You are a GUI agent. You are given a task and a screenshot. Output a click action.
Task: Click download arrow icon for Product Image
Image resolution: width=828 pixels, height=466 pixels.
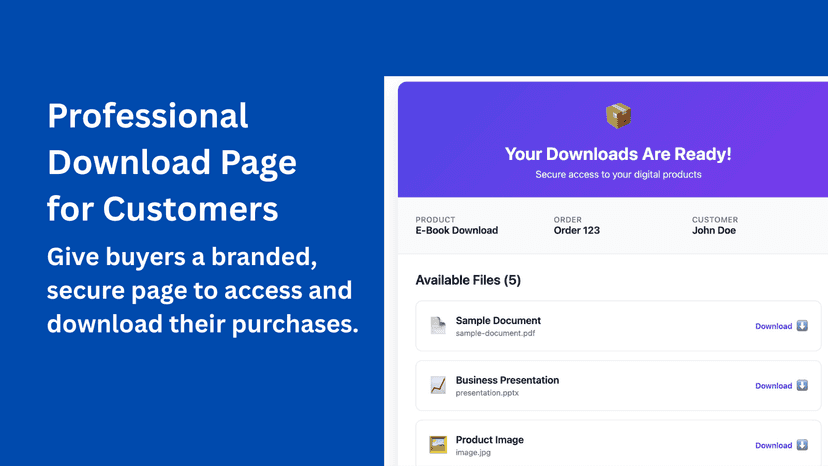[802, 445]
